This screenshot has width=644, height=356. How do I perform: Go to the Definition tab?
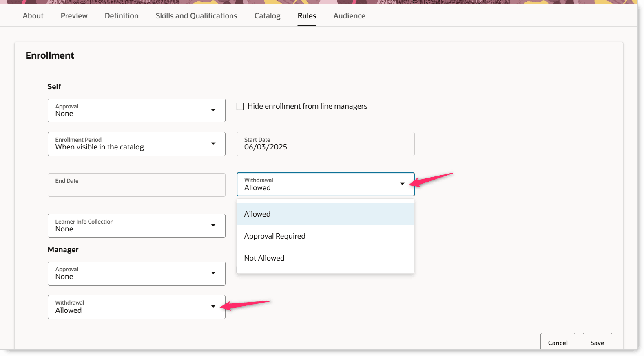pos(122,16)
